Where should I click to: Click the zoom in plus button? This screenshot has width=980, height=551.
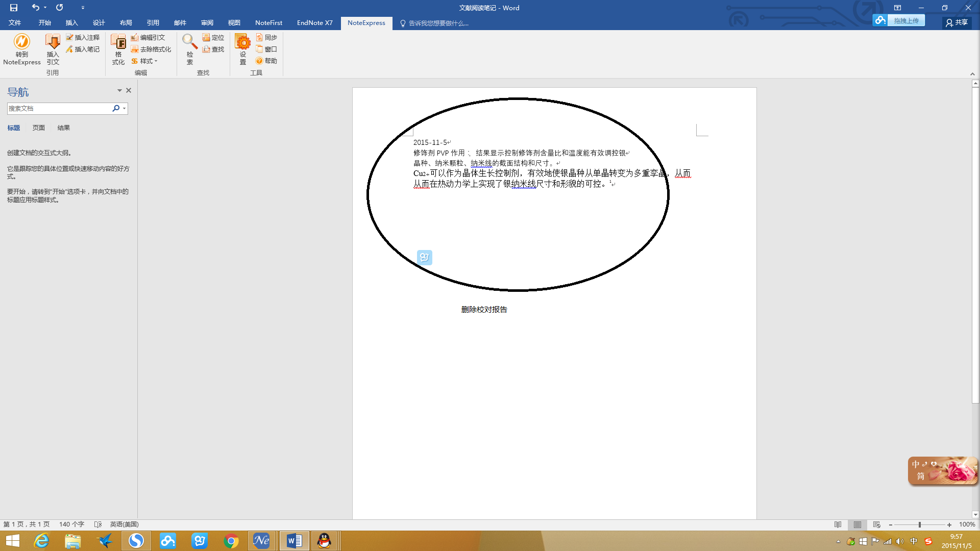click(x=949, y=524)
